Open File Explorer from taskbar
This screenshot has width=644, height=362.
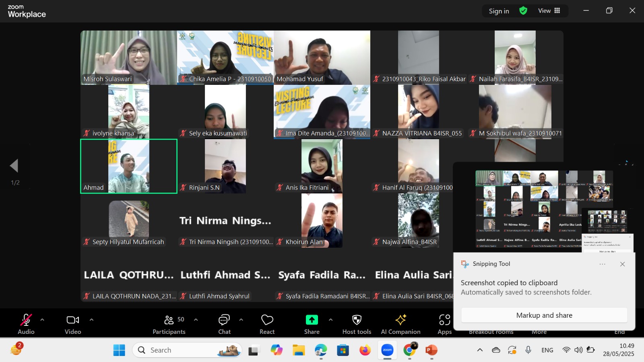pyautogui.click(x=299, y=350)
